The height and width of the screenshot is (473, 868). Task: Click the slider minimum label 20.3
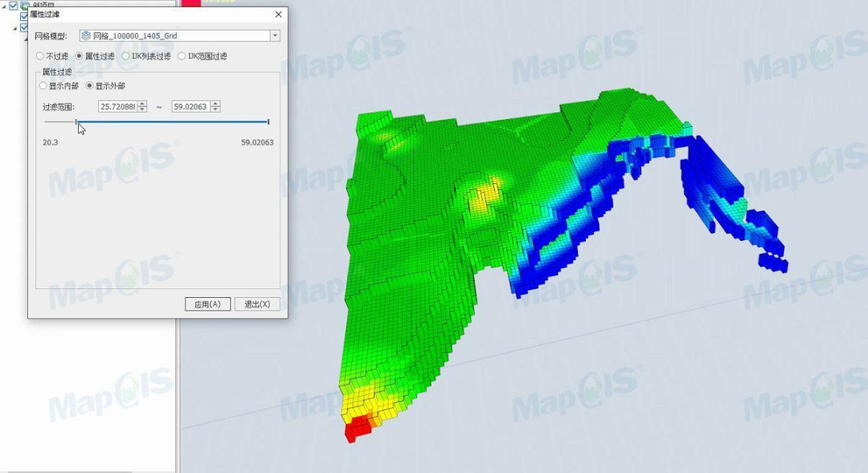pos(51,142)
